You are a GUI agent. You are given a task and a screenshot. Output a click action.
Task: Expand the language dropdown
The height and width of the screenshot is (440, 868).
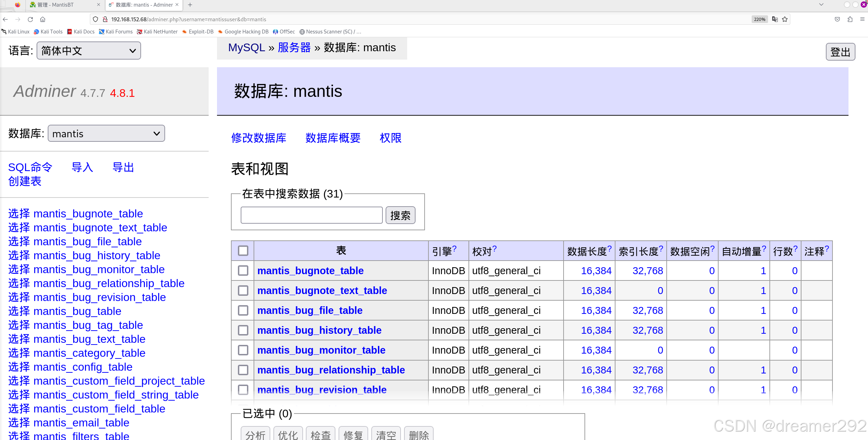89,51
